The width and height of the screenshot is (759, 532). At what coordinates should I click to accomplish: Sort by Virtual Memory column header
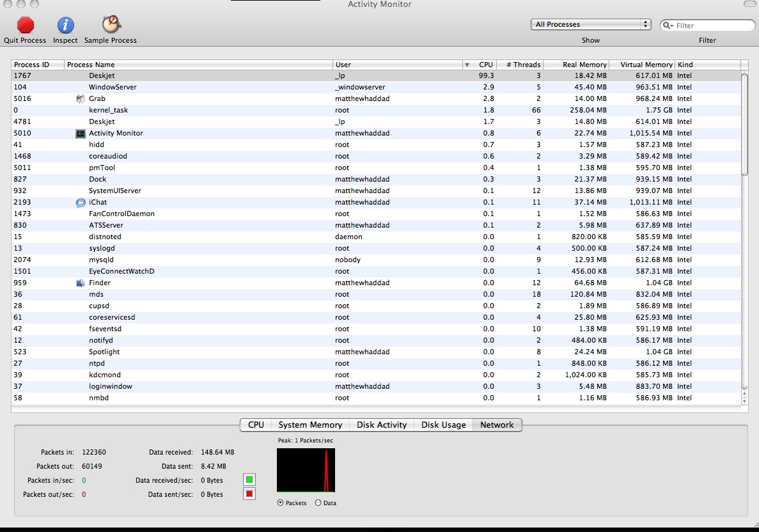point(642,65)
